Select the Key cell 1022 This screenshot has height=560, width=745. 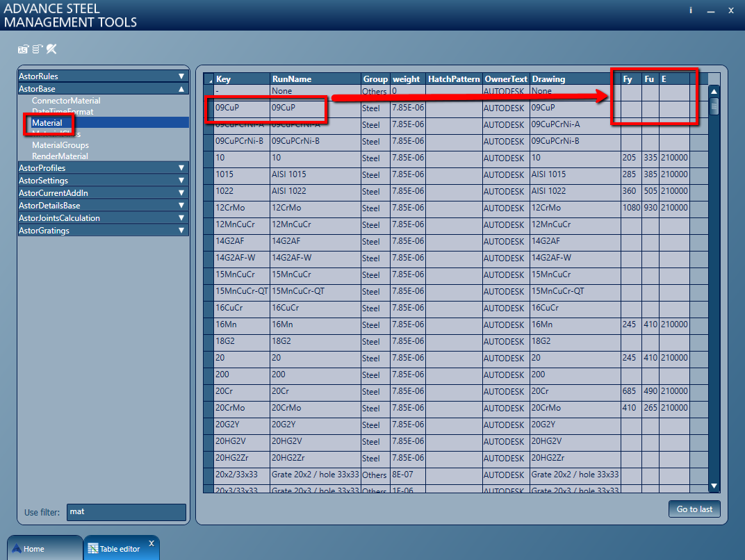[242, 192]
